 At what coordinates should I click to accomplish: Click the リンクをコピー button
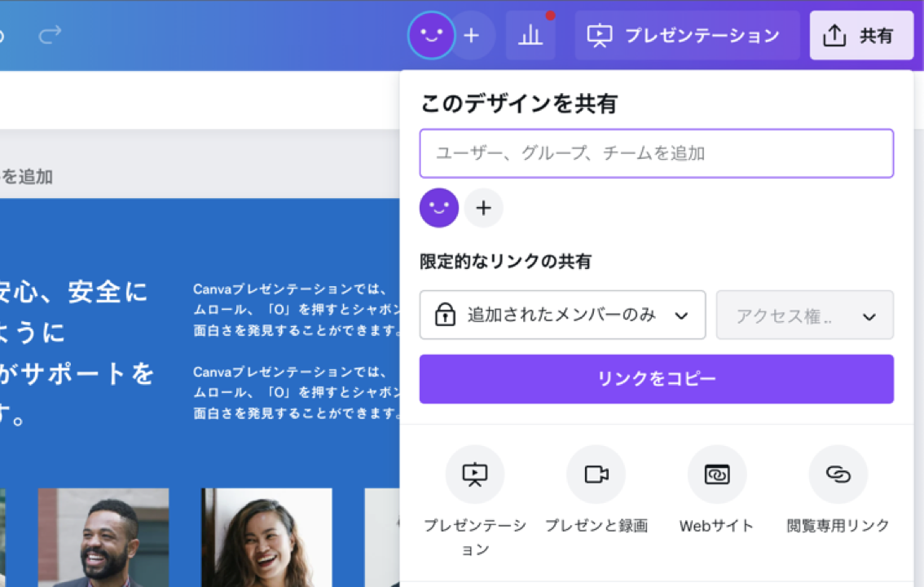click(657, 379)
